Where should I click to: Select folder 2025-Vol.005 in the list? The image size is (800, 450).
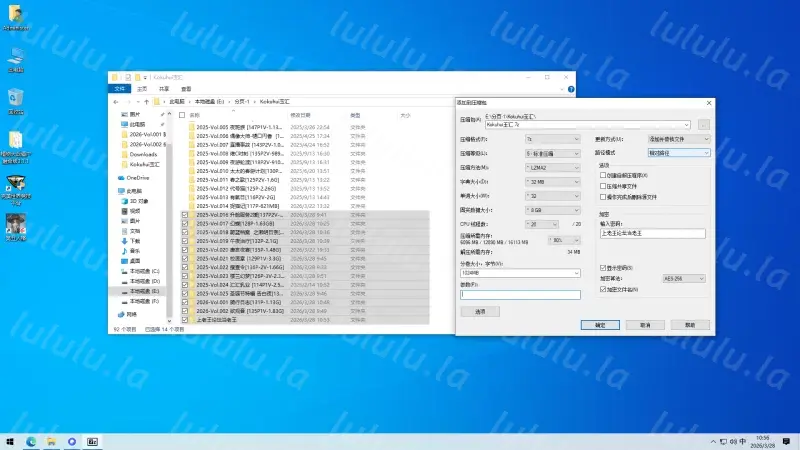point(239,128)
